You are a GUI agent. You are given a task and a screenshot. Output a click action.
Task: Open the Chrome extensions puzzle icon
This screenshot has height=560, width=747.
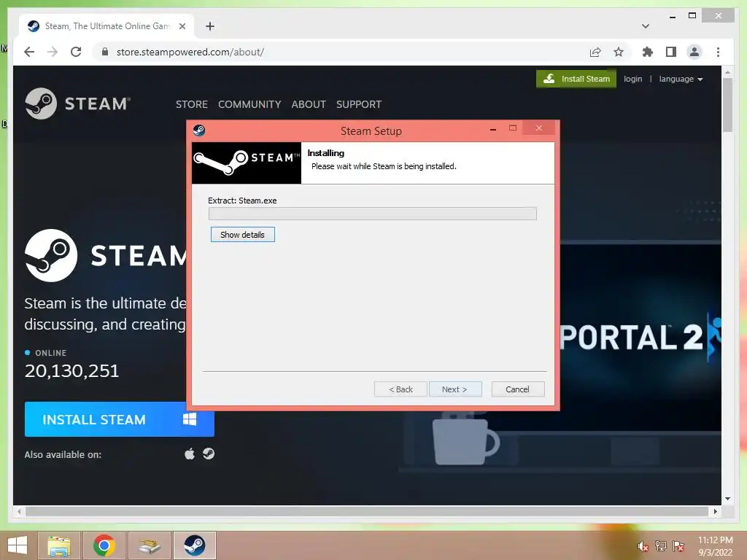[648, 52]
